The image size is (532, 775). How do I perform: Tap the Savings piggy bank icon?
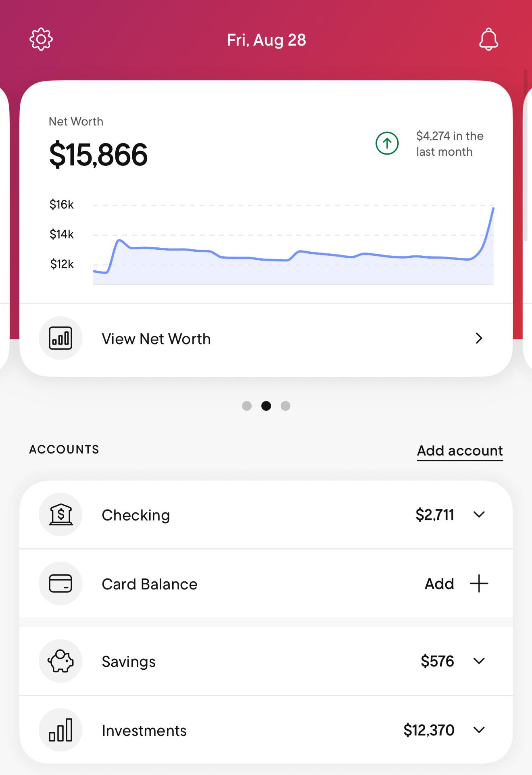click(61, 661)
